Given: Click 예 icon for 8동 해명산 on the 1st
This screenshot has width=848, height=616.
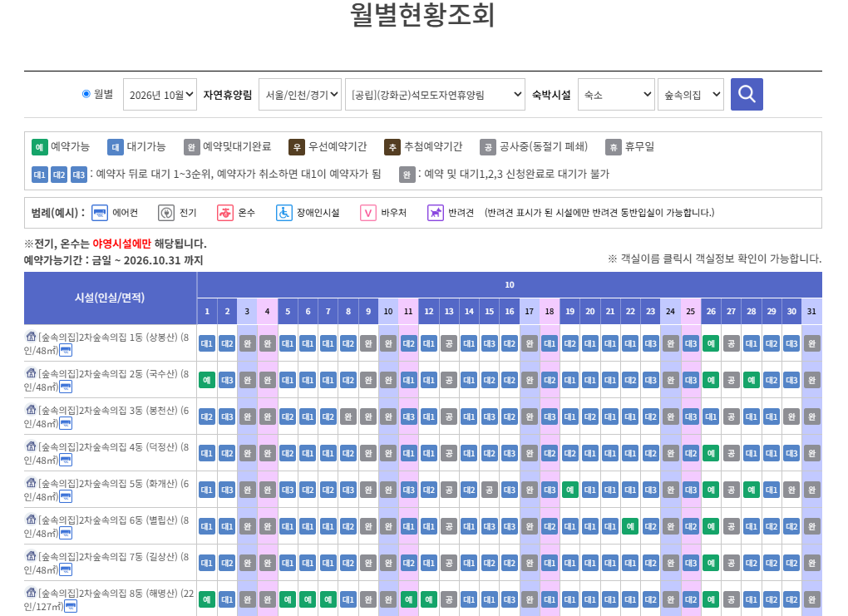Looking at the screenshot, I should click(206, 599).
